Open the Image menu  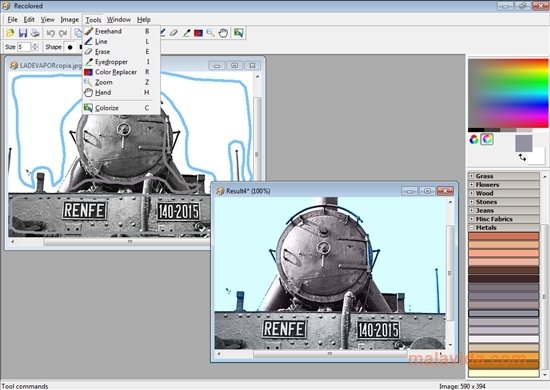click(x=69, y=20)
